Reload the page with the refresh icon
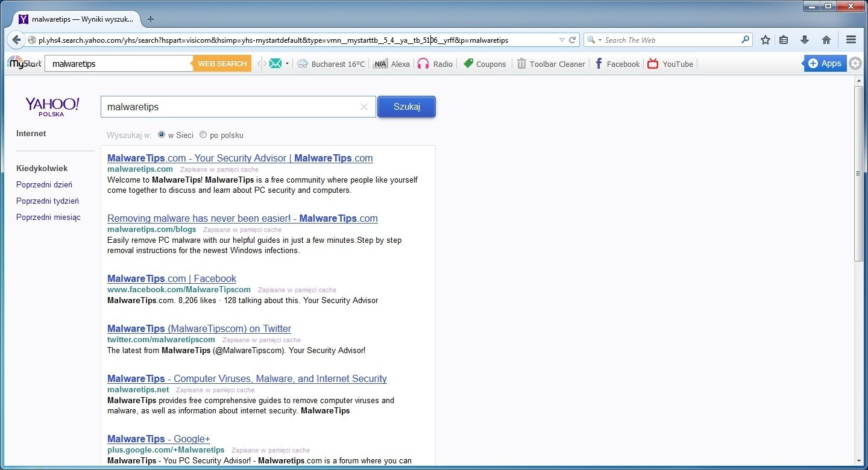 tap(572, 40)
